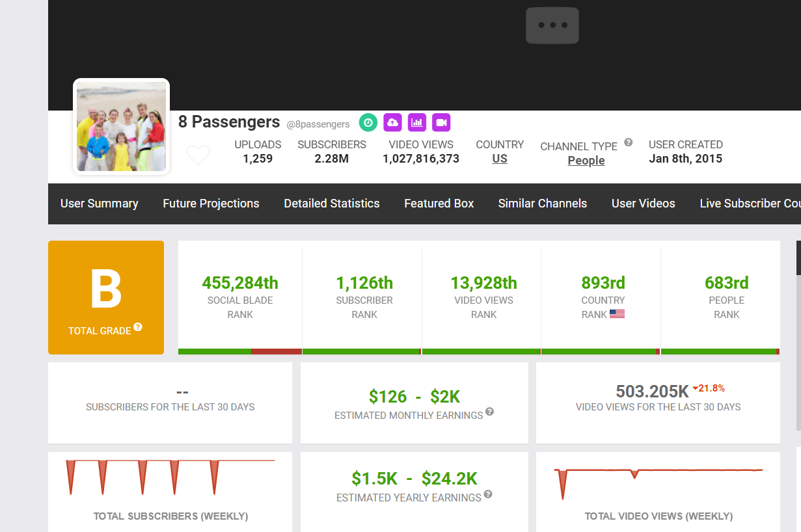
Task: Favorite the channel with the heart icon
Action: click(x=198, y=155)
